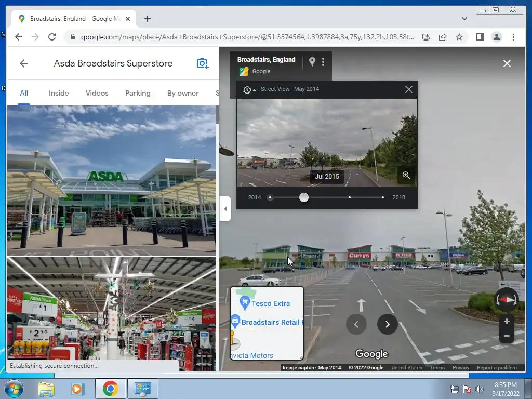Select the All photos tab
The height and width of the screenshot is (399, 532).
coord(24,93)
